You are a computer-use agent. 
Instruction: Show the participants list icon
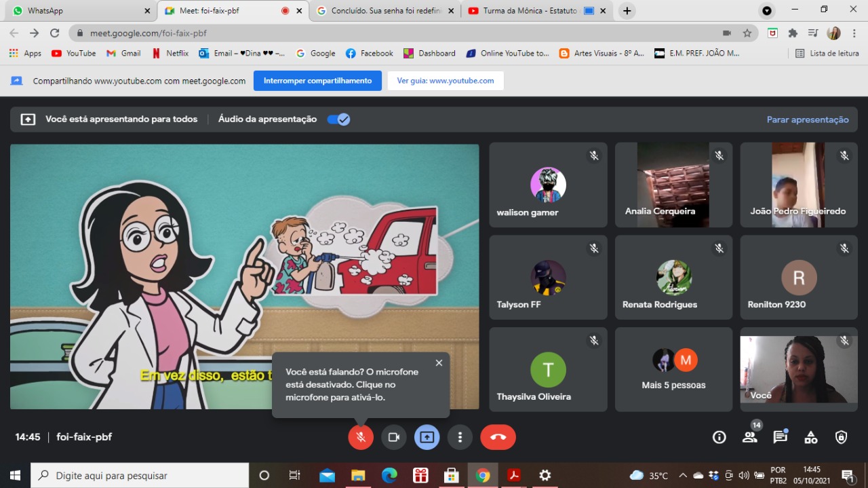tap(749, 437)
